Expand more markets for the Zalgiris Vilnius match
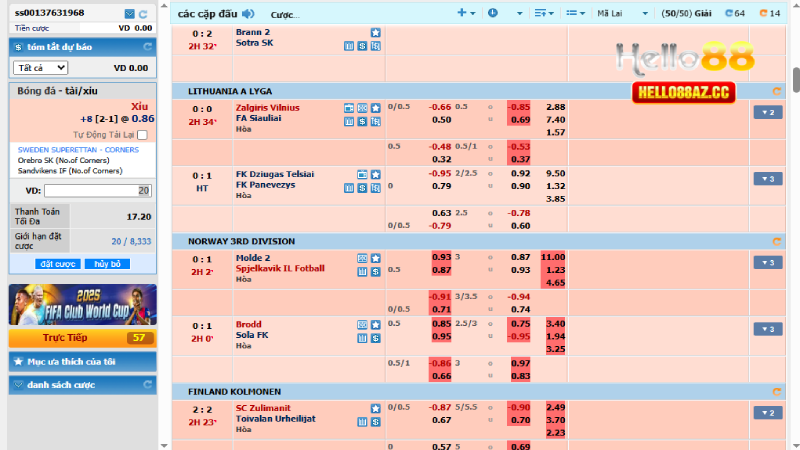Viewport: 800px width, 450px height. point(767,112)
